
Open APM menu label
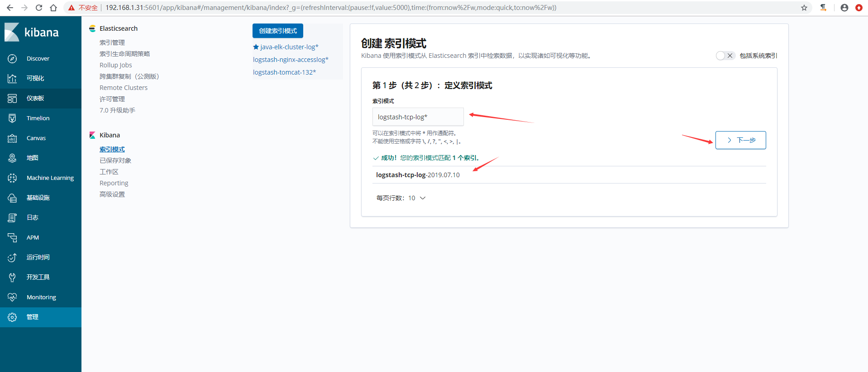click(33, 238)
